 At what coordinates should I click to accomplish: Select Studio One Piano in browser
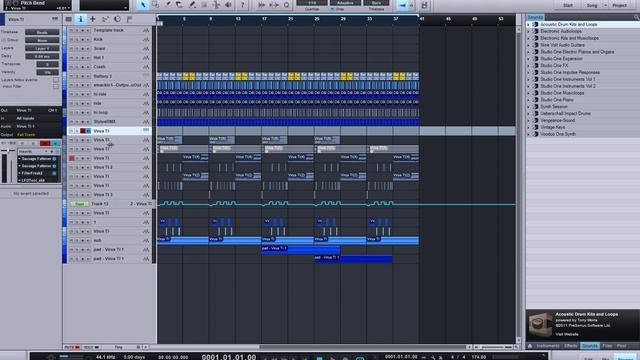click(557, 100)
